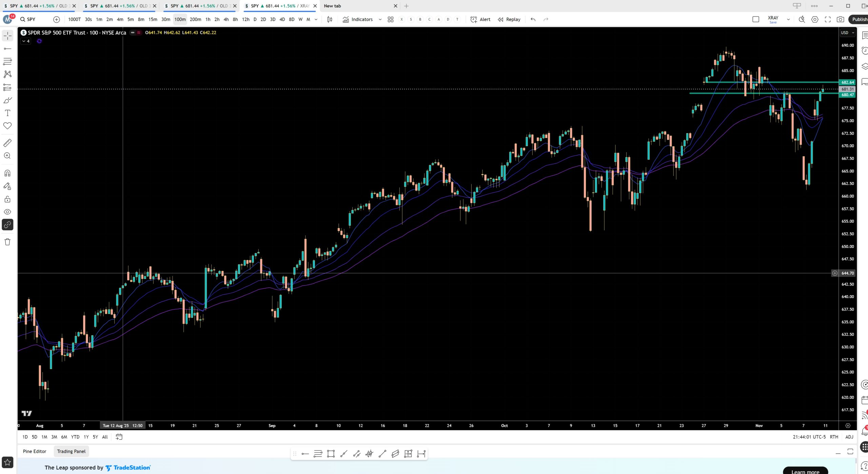The width and height of the screenshot is (868, 474).
Task: Select the Text tool in left toolbar
Action: coord(7,113)
